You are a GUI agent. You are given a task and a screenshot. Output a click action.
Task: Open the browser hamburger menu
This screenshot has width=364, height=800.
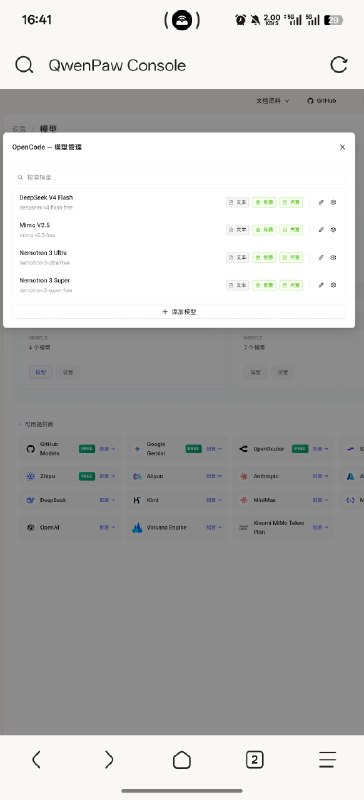(327, 760)
